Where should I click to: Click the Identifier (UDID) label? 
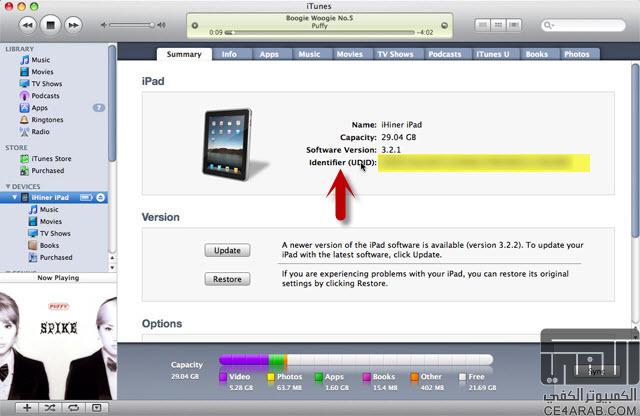tap(342, 162)
